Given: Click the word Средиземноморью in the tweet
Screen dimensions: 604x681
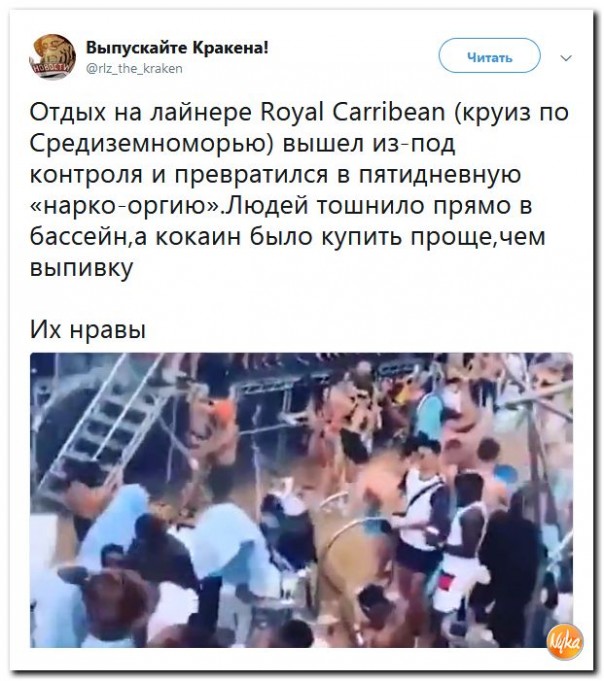Looking at the screenshot, I should coord(147,144).
